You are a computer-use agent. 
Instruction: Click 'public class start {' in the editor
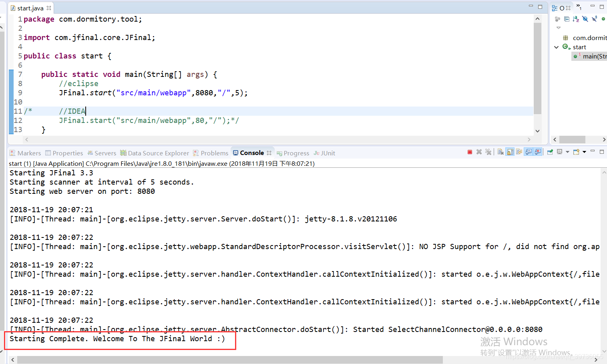coord(67,56)
